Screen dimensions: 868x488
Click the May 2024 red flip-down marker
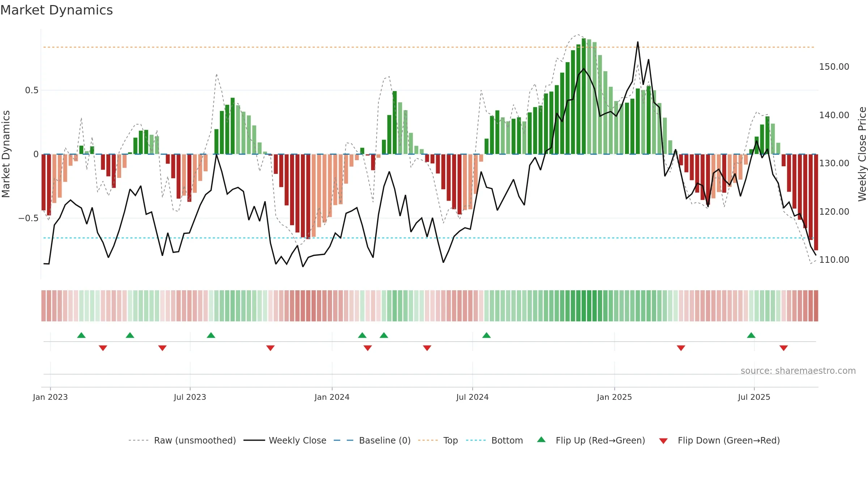427,348
